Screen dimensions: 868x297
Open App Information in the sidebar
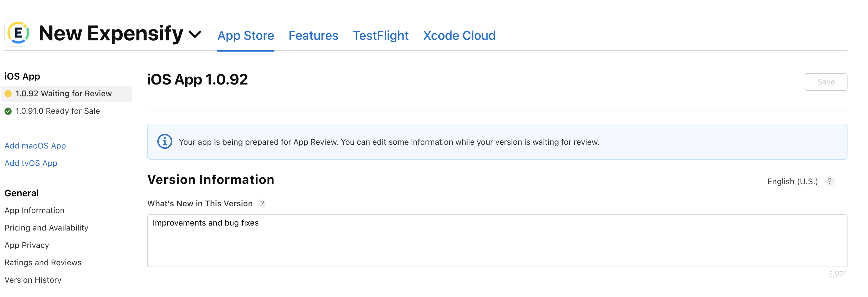(34, 210)
